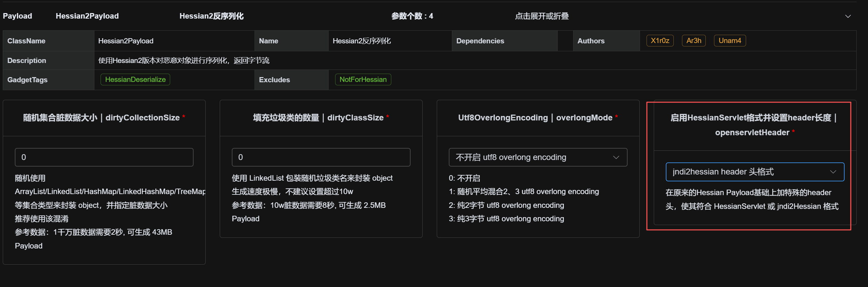
Task: Select the NotForHessian excludes tag
Action: [363, 79]
